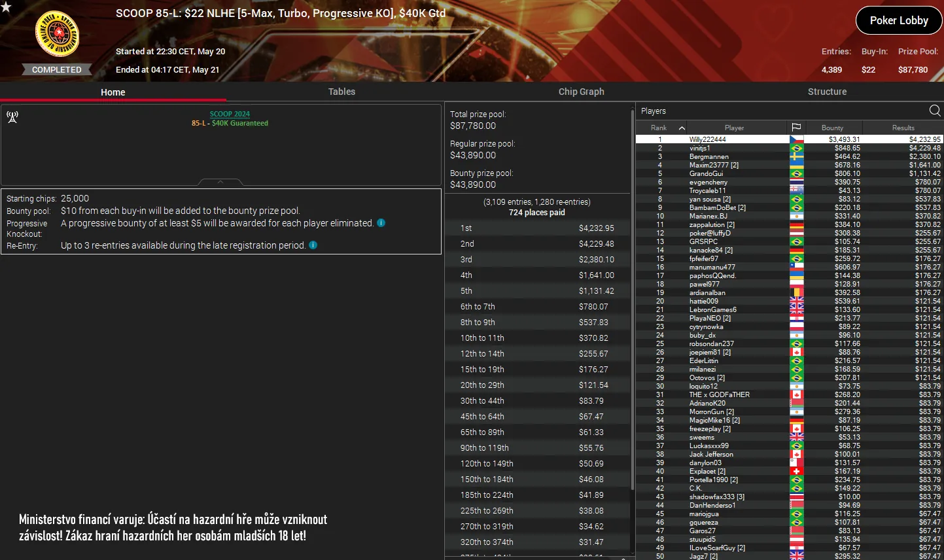
Task: Click the broadcast antenna icon
Action: [12, 117]
